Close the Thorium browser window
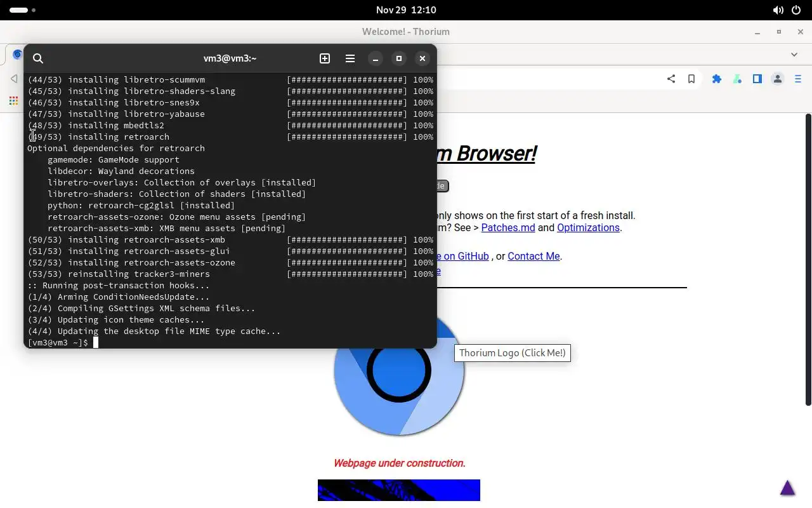 click(x=801, y=32)
